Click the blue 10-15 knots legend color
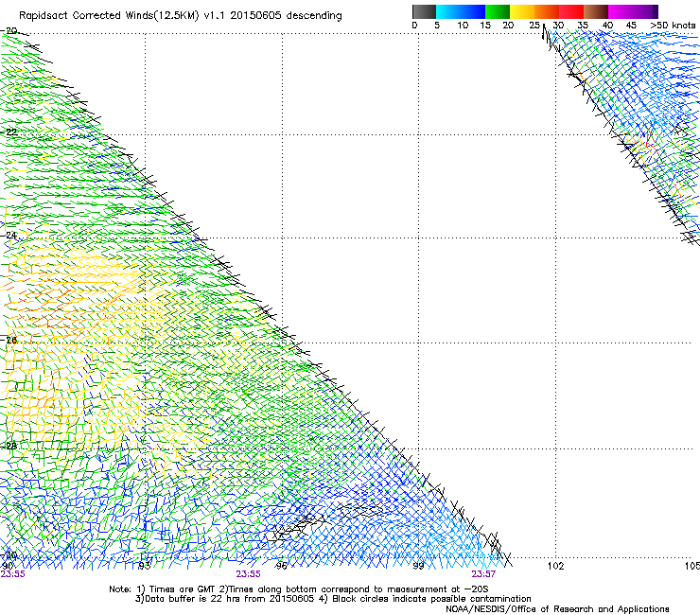This screenshot has width=700, height=615. point(473,11)
